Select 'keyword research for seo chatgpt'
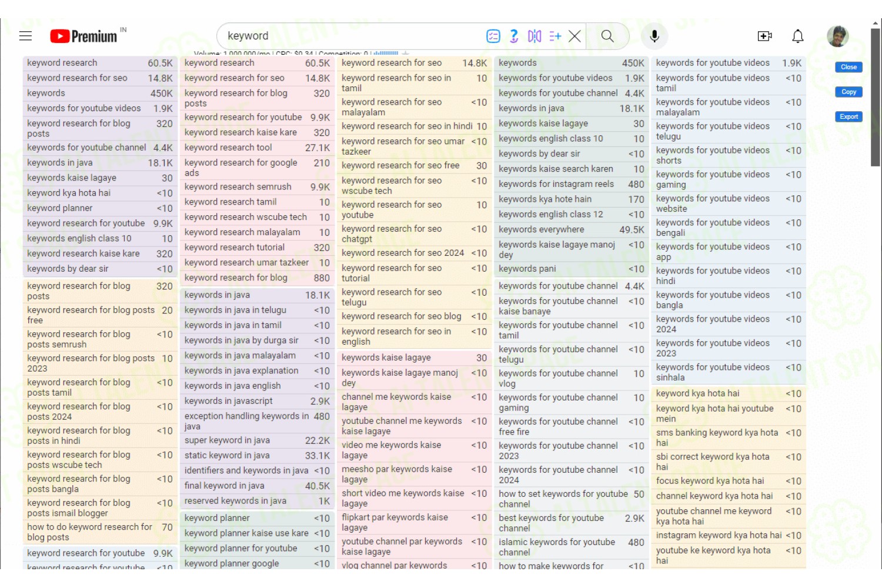 414,234
